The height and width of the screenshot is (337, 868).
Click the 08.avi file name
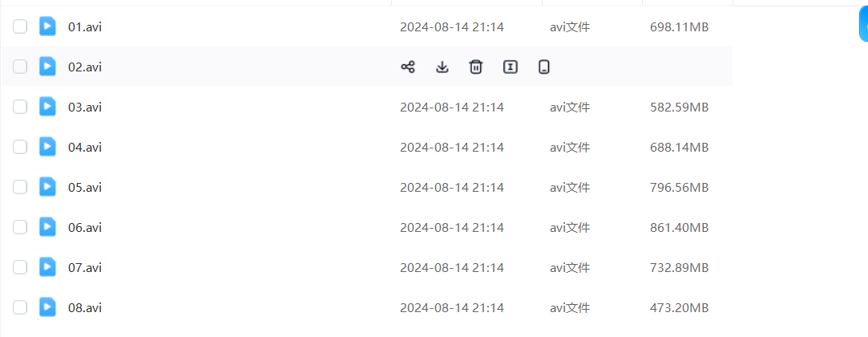[x=85, y=307]
